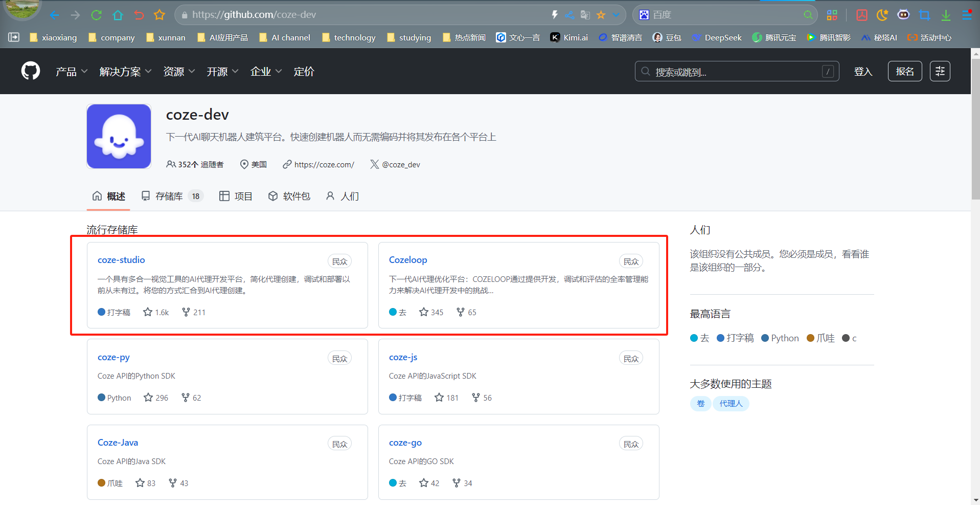Click the orange star icon in address bar
Viewport: 980px width, 505px height.
click(601, 15)
